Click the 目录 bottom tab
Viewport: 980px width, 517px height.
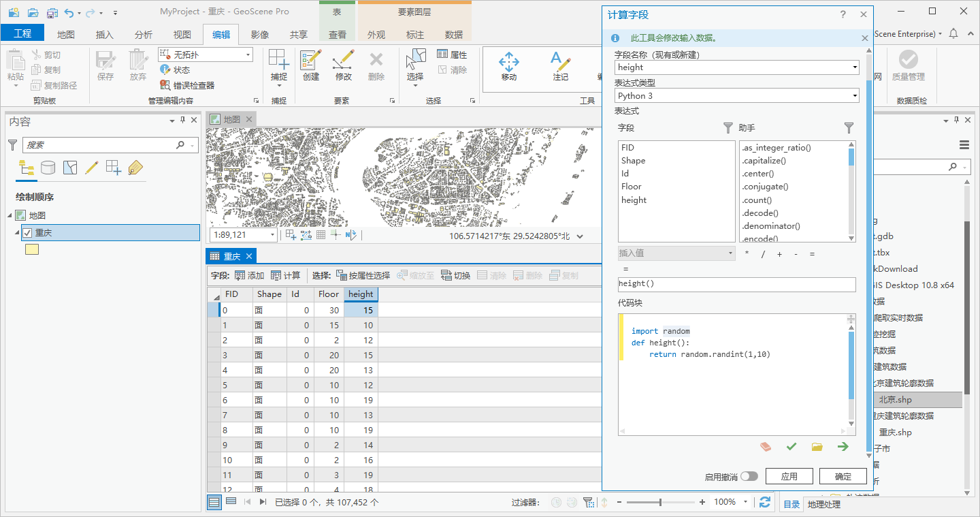[x=791, y=505]
